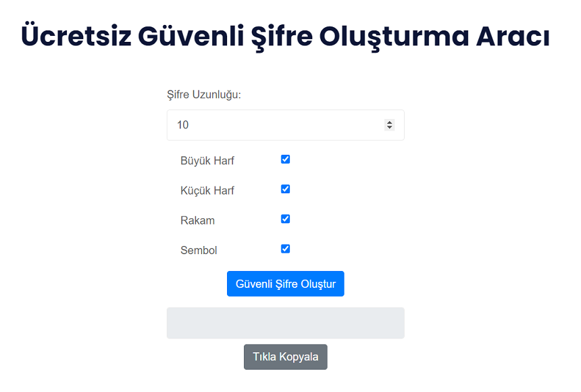
Task: Uncheck the Büyük Harf checkbox
Action: pyautogui.click(x=285, y=159)
